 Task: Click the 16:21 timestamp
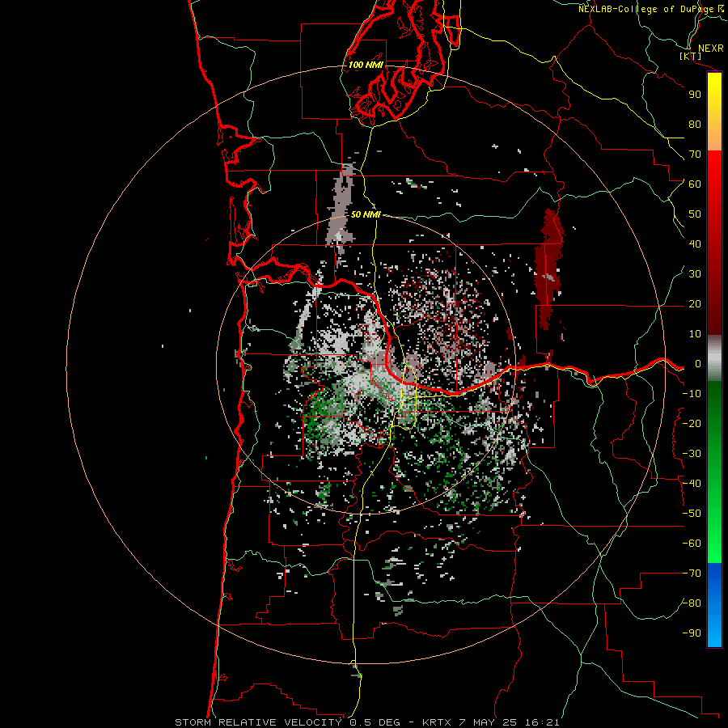tap(542, 722)
